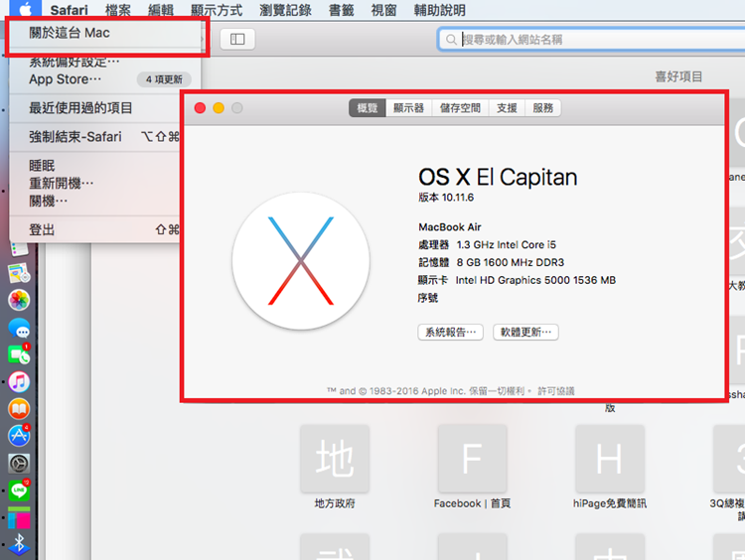This screenshot has height=560, width=745.
Task: Click the 4 項更新 badge
Action: point(164,79)
